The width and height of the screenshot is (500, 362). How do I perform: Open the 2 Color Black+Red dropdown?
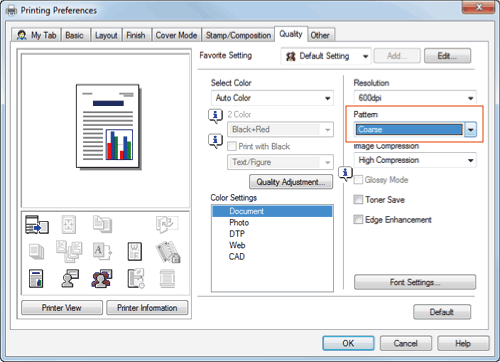tap(280, 130)
